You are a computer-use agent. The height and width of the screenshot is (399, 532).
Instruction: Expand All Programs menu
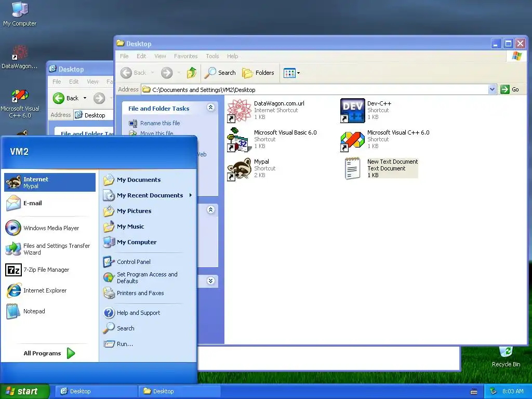[x=49, y=353]
